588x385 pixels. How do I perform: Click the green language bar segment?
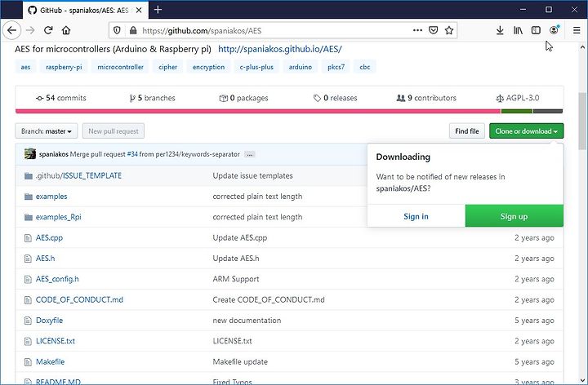(x=517, y=111)
